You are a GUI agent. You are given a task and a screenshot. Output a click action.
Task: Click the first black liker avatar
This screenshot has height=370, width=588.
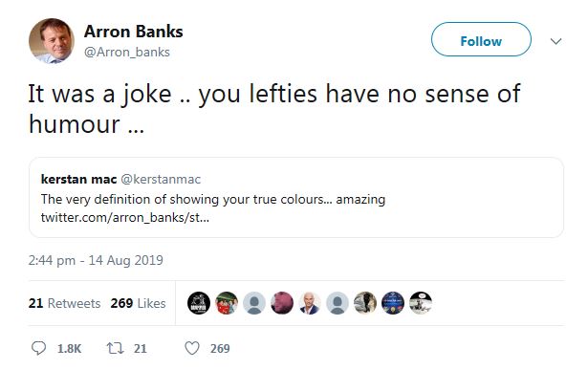[x=199, y=303]
